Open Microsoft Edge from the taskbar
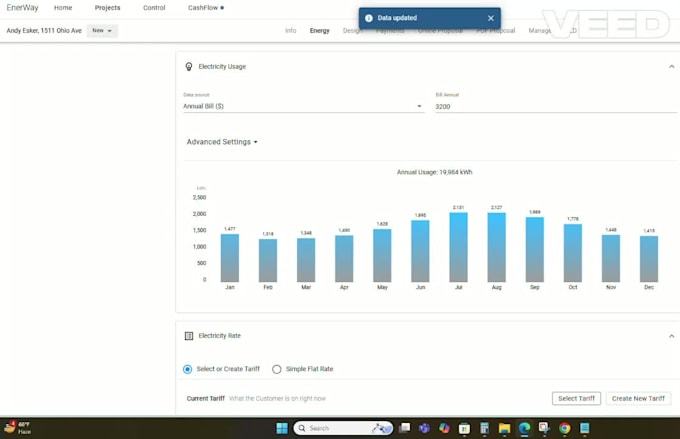680x439 pixels. pos(524,428)
